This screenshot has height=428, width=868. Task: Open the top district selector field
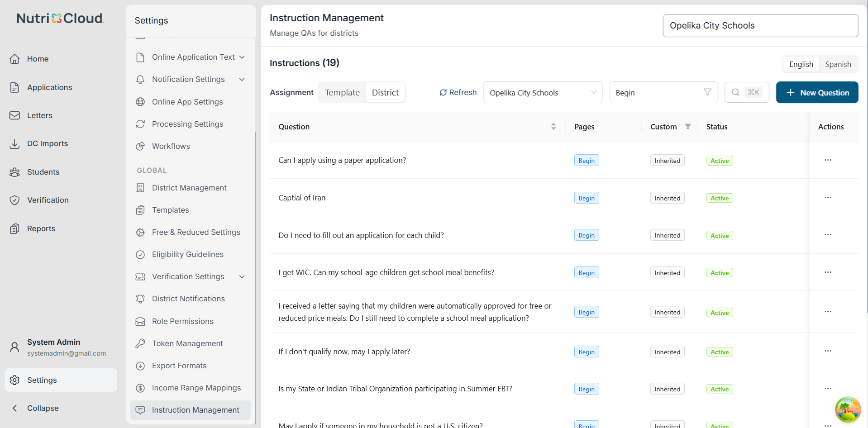point(760,26)
